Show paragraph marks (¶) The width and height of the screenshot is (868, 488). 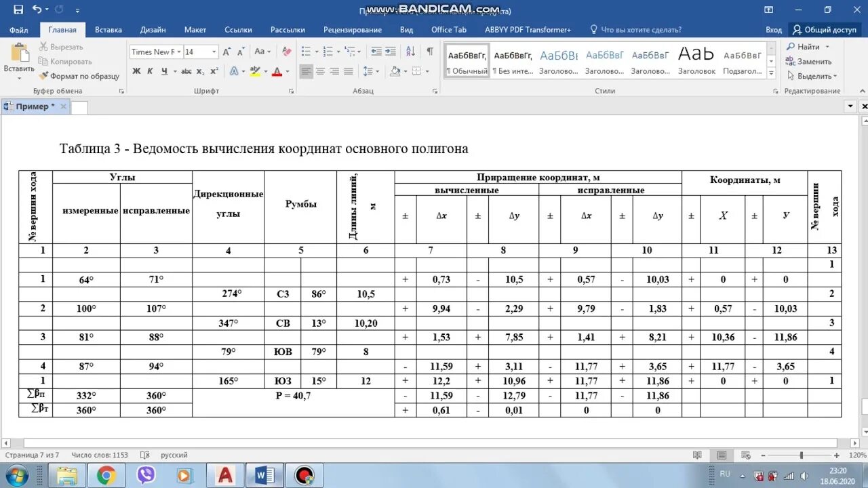[x=429, y=52]
